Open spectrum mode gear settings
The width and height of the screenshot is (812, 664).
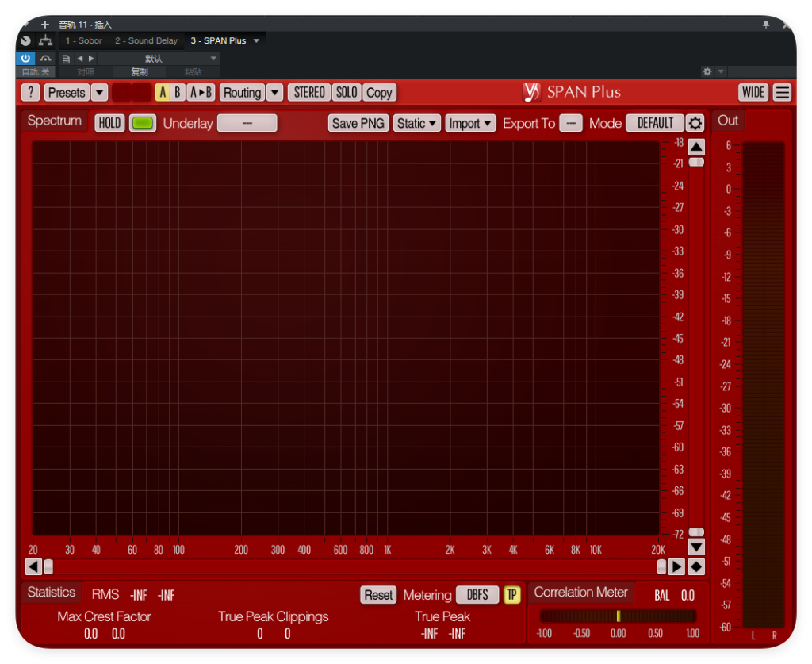[x=695, y=123]
